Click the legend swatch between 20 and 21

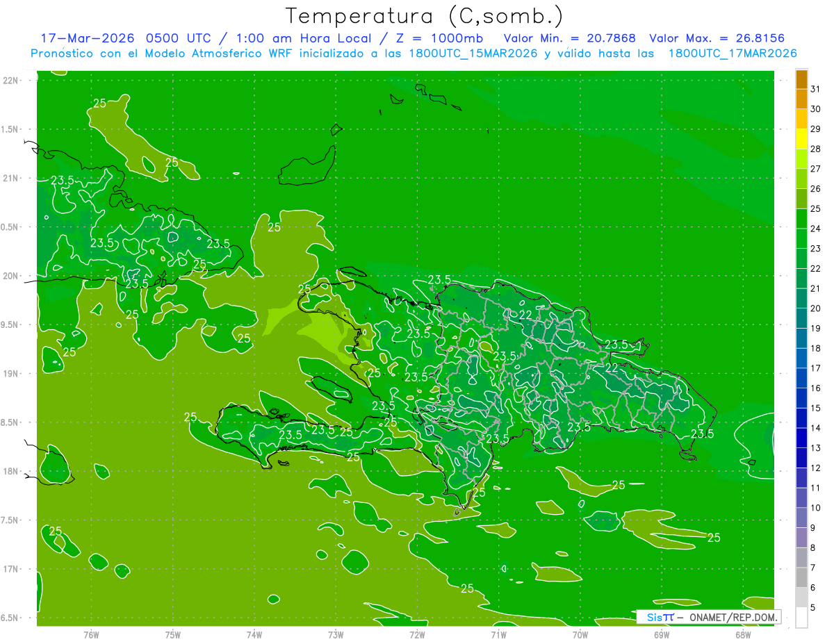click(801, 299)
